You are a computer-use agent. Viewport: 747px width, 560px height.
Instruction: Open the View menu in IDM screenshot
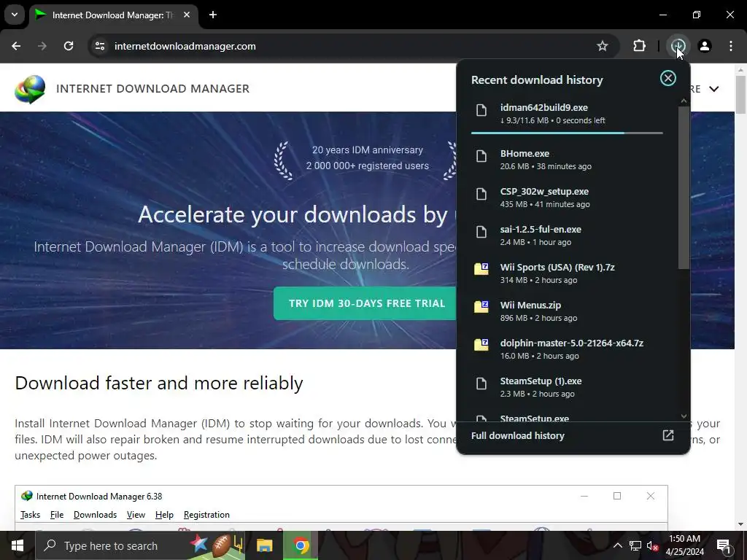[136, 515]
